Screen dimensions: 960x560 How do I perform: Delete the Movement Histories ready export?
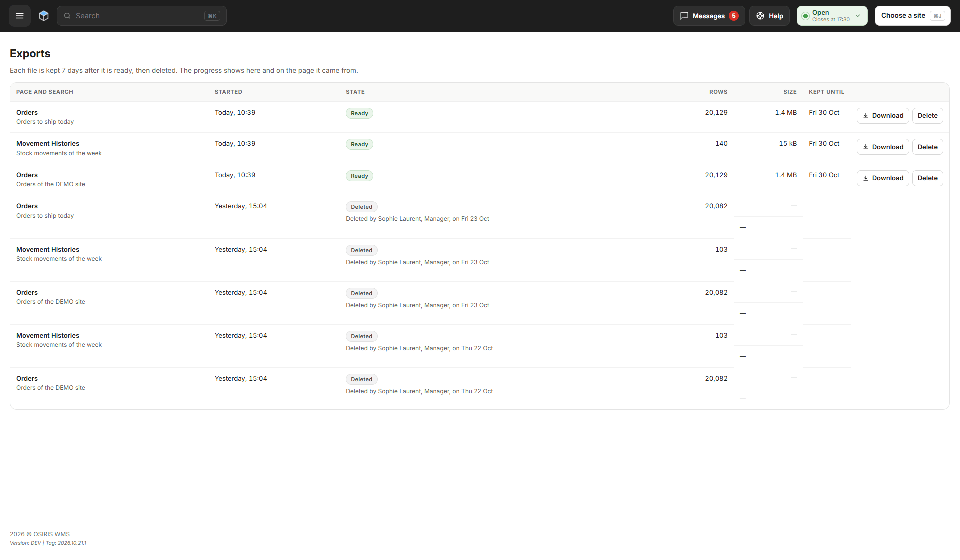tap(928, 147)
